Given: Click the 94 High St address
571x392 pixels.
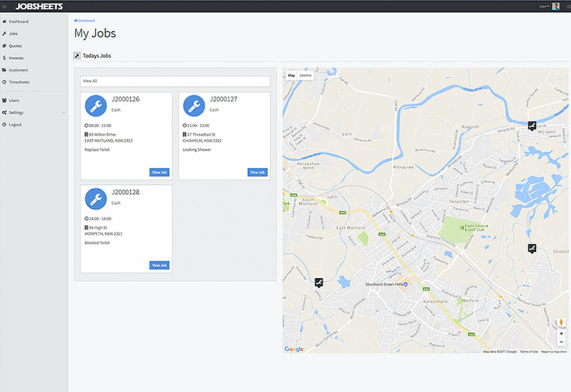Looking at the screenshot, I should [x=98, y=228].
